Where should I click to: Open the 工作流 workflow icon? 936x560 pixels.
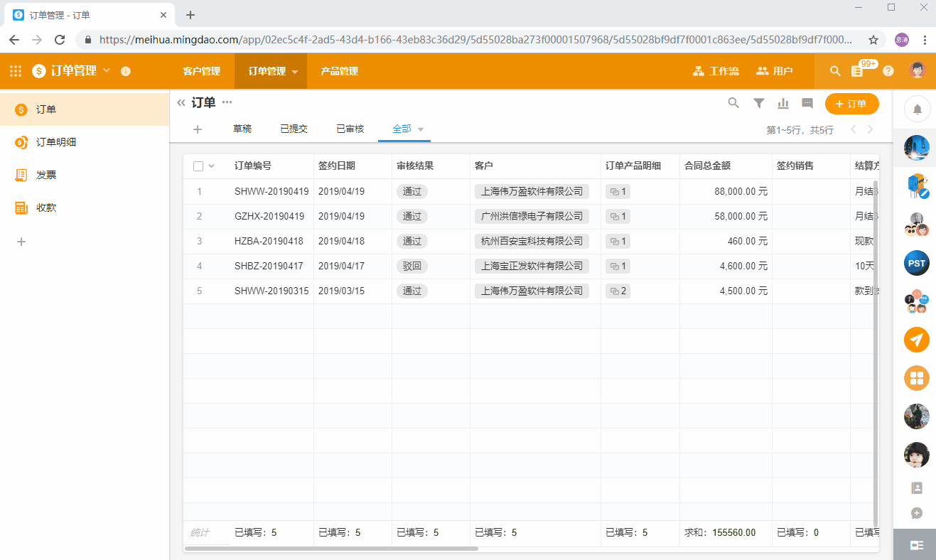716,71
